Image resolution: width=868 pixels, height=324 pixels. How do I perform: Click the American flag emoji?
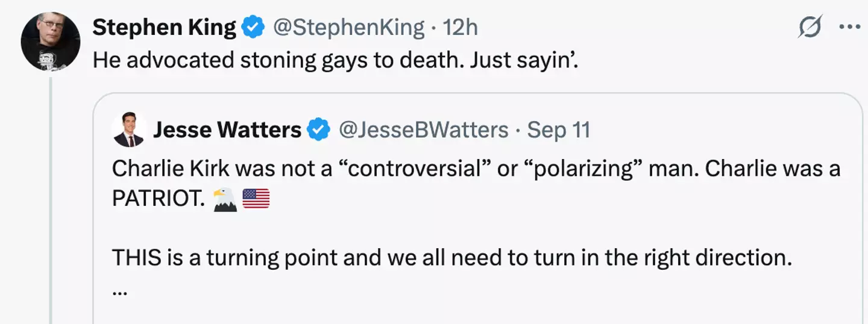(256, 199)
